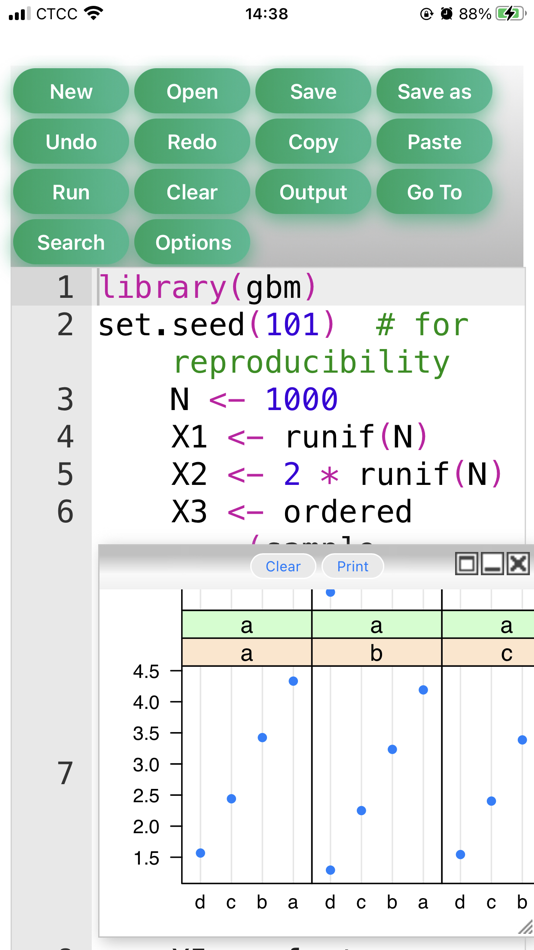
Task: Click the 'reproducibility' comment text
Action: [x=312, y=362]
